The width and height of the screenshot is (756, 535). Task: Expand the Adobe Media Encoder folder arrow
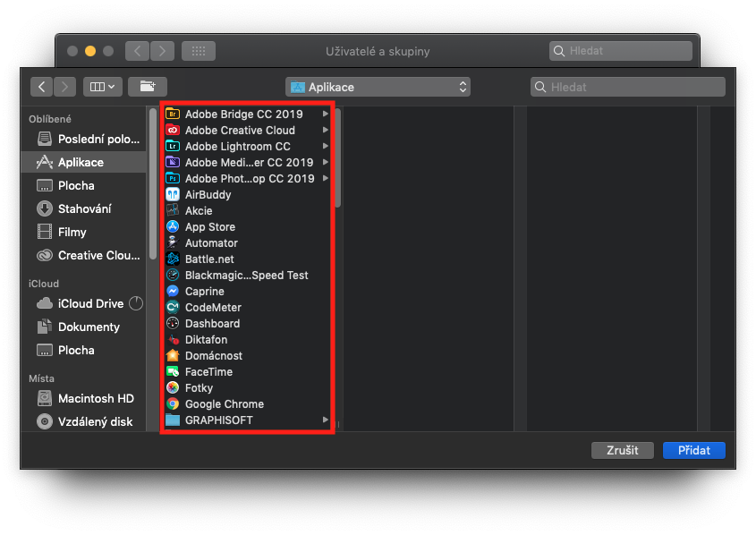[x=326, y=162]
